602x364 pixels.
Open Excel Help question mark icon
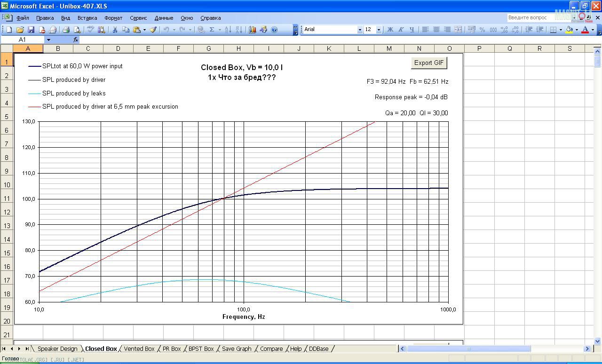(x=274, y=30)
